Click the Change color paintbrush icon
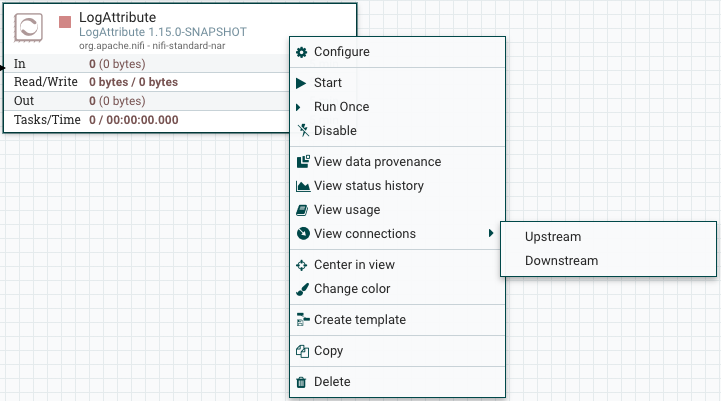Screen dimensions: 721x401 point(303,289)
